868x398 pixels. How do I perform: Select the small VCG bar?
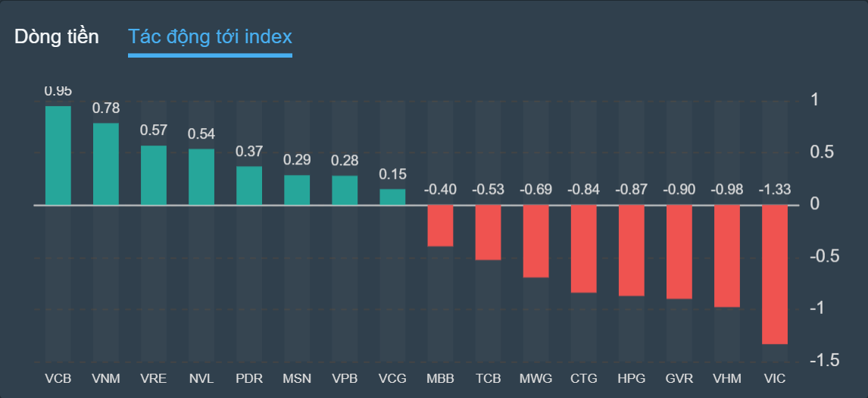click(392, 197)
